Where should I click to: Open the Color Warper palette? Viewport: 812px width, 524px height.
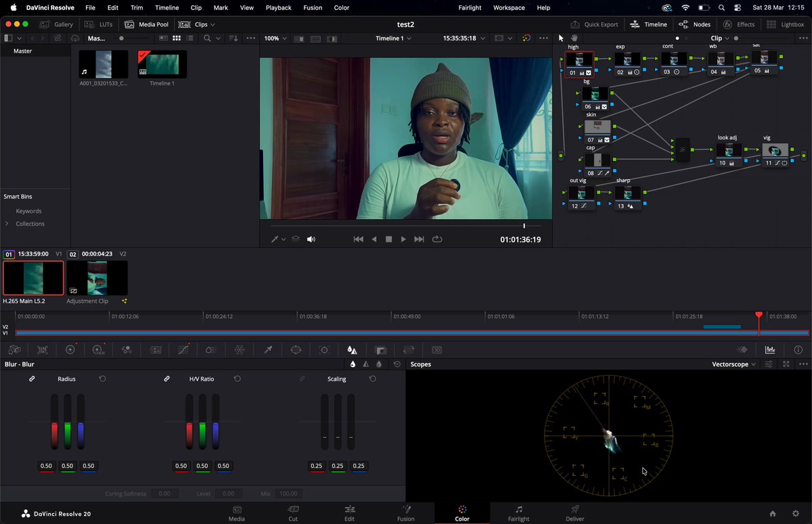pos(240,350)
